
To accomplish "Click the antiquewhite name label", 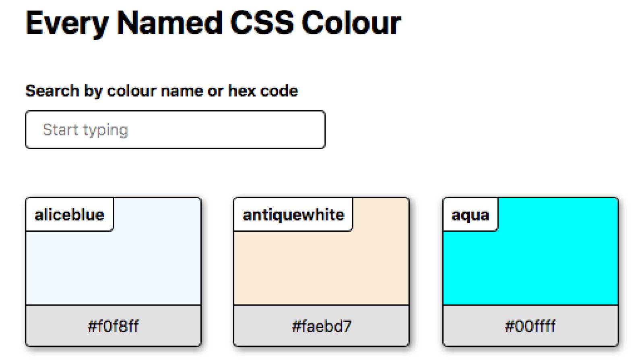I will tap(293, 214).
